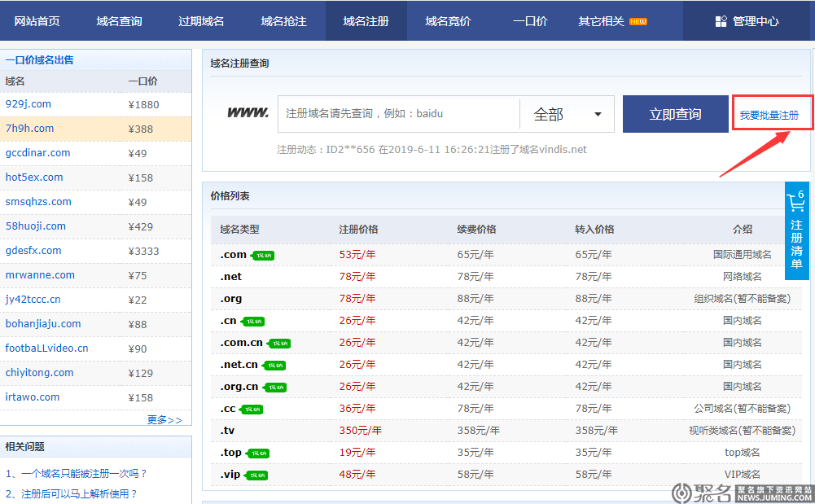The image size is (815, 504).
Task: Open question 一个域名只能被注册一次吗？
Action: pyautogui.click(x=77, y=473)
